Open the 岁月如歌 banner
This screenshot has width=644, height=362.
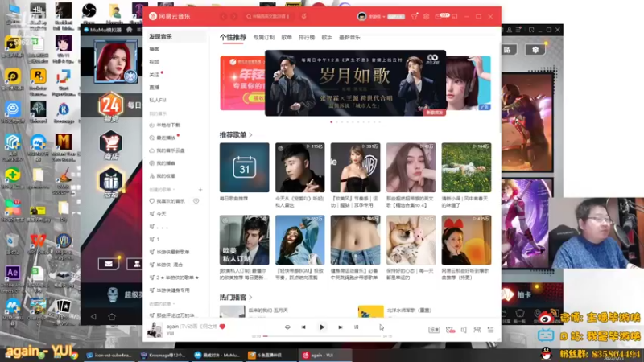click(355, 83)
